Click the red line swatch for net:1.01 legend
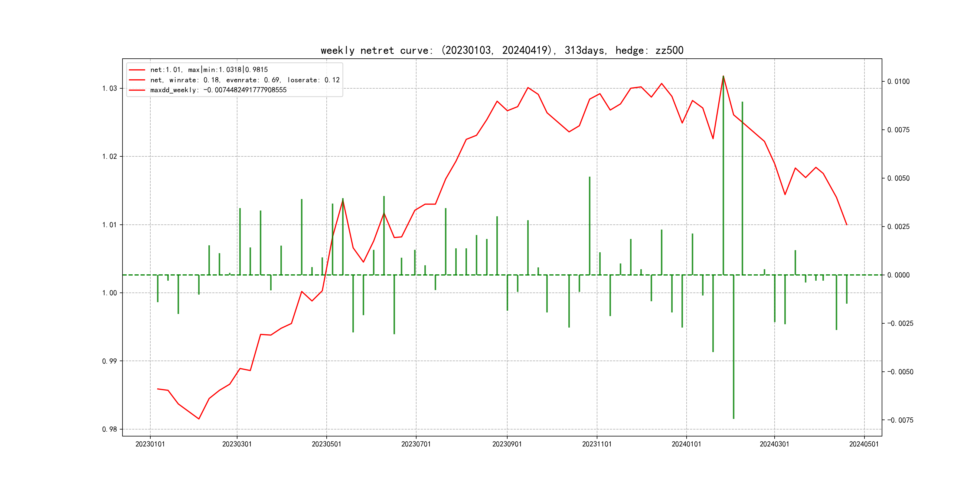The height and width of the screenshot is (490, 980). (137, 70)
